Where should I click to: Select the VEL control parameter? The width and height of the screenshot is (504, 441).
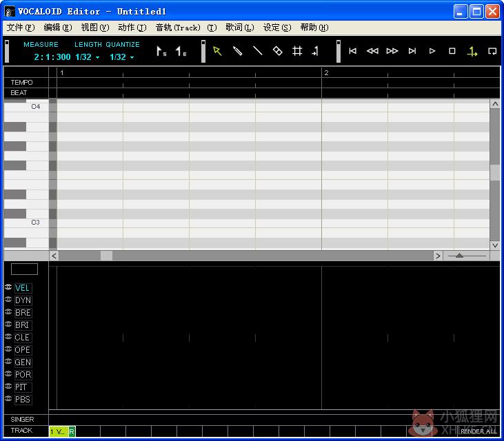coord(23,288)
